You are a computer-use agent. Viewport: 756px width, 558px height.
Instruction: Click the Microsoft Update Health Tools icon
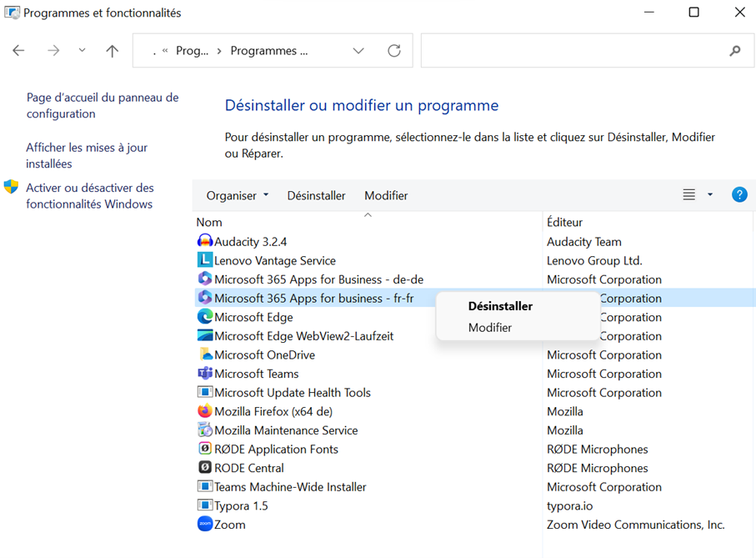pyautogui.click(x=205, y=392)
